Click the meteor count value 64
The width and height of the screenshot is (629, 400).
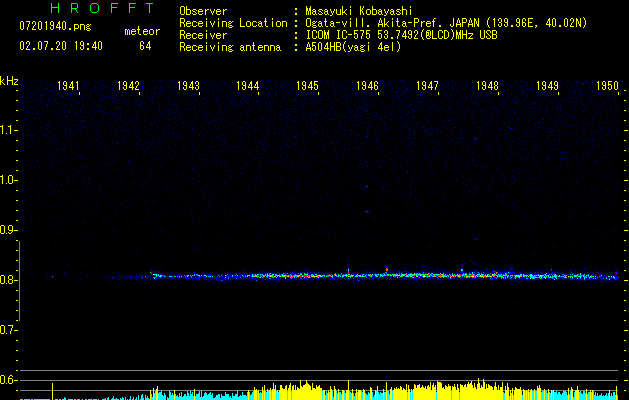(145, 46)
